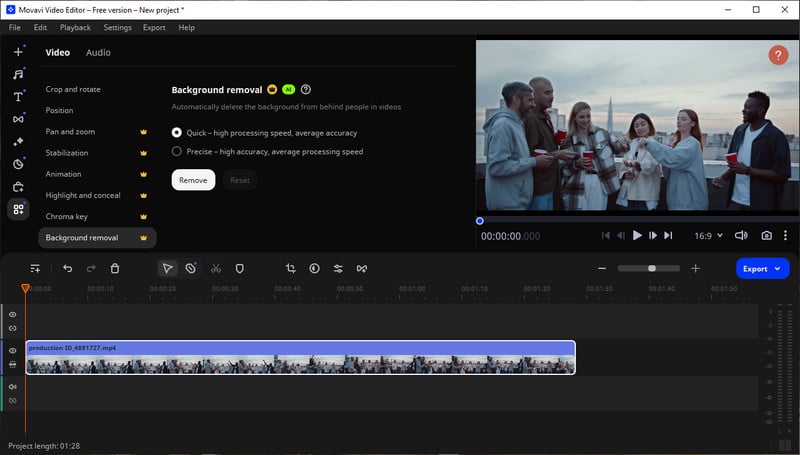Select Position in tool list
This screenshot has width=800, height=455.
click(x=59, y=110)
